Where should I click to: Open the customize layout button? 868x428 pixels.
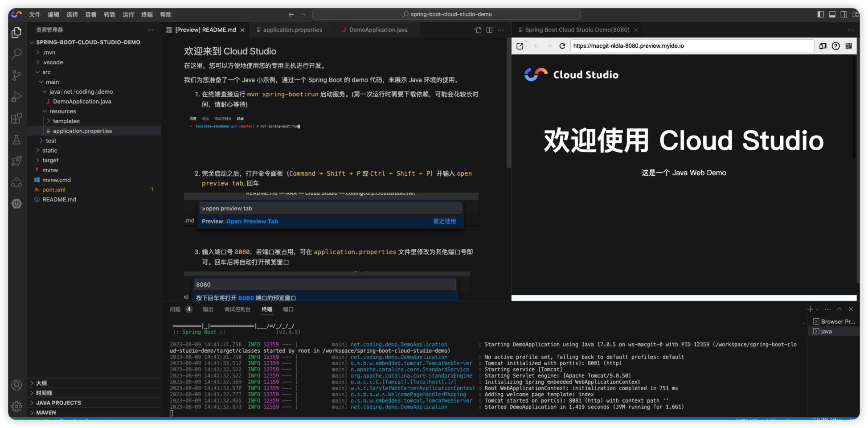tap(855, 14)
